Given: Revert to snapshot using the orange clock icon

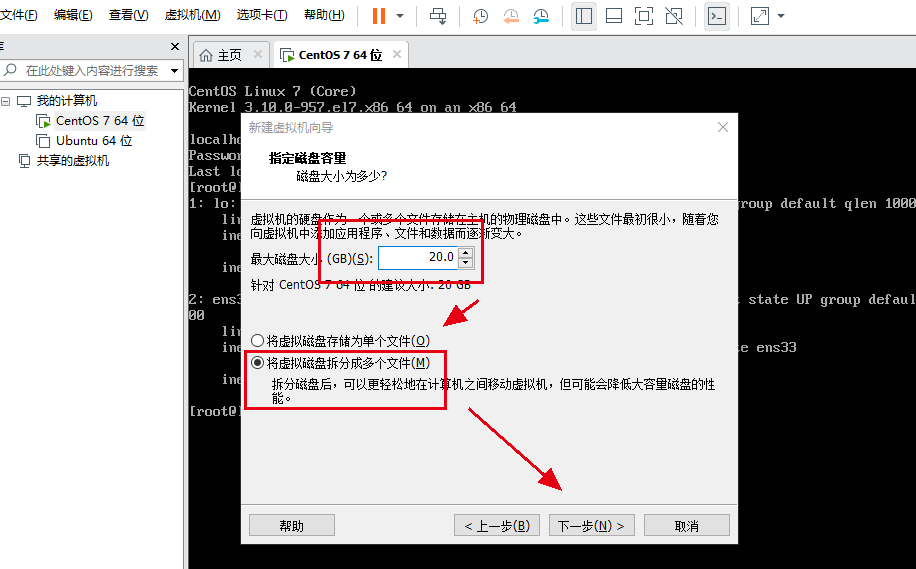Looking at the screenshot, I should click(x=511, y=16).
